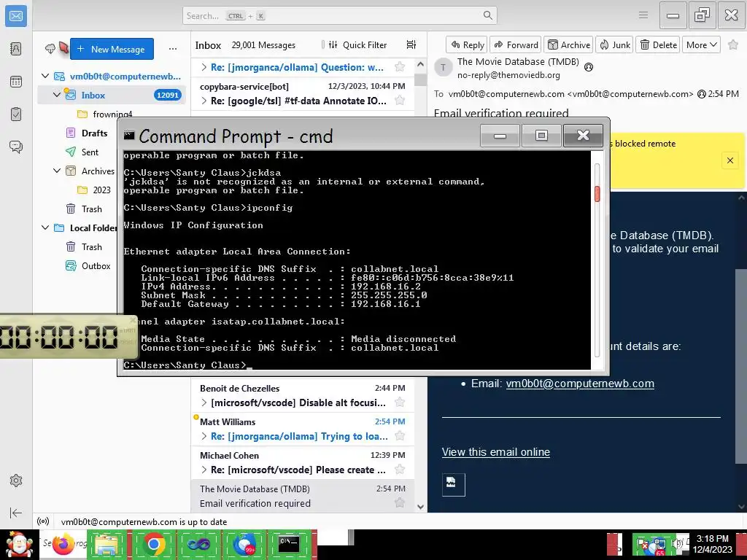The image size is (747, 560).
Task: Expand the Matt Williams message thread
Action: pyautogui.click(x=204, y=436)
